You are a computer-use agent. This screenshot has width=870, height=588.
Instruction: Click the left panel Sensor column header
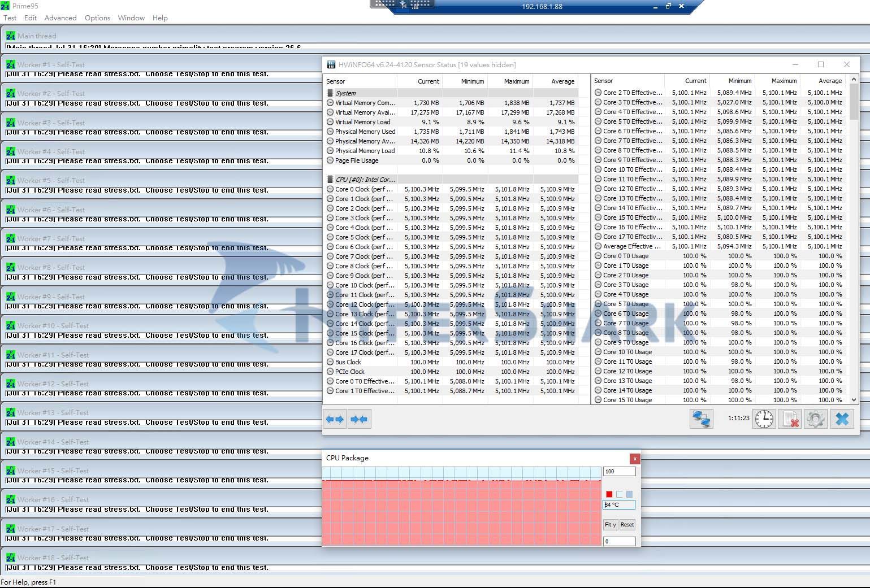[x=360, y=81]
